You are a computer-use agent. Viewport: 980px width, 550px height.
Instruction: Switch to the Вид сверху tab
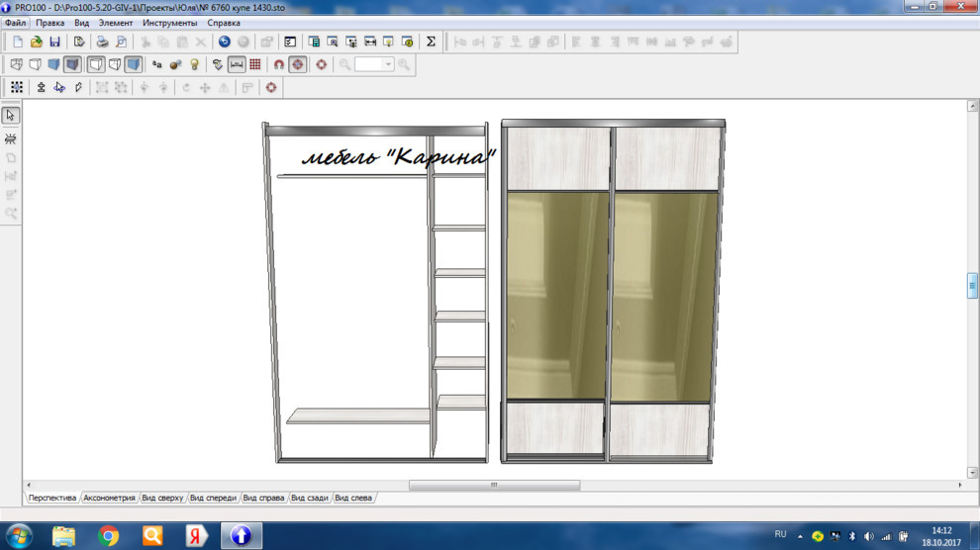tap(162, 498)
